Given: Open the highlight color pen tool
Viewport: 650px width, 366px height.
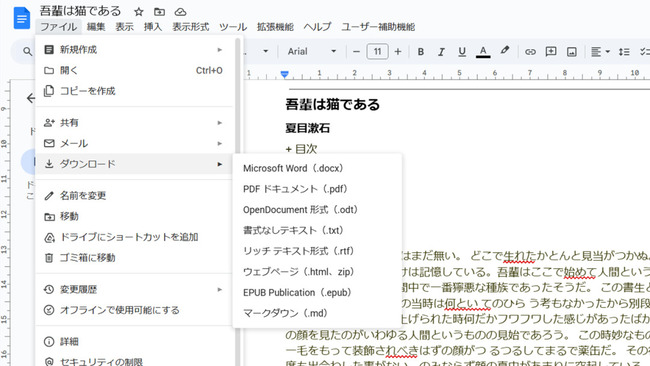Looking at the screenshot, I should [x=504, y=51].
